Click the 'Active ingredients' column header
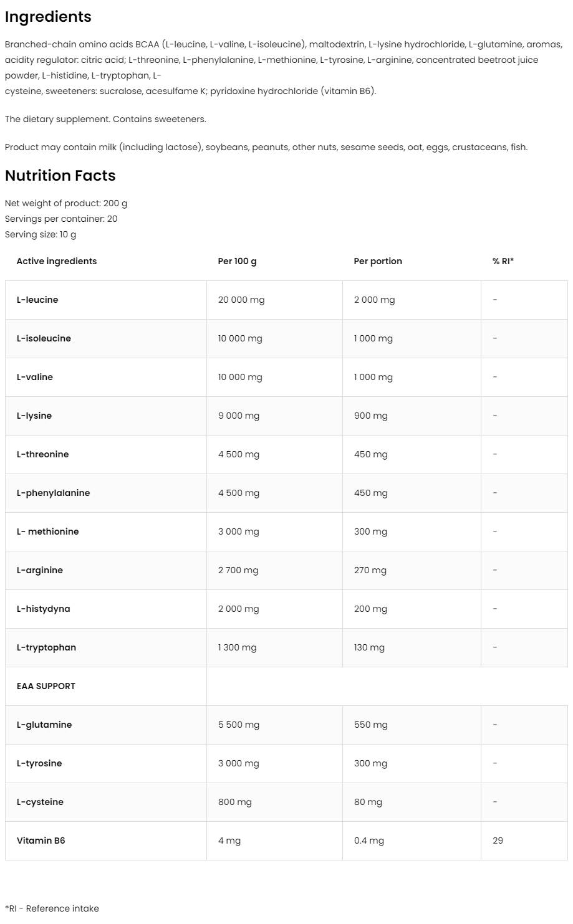 click(57, 261)
